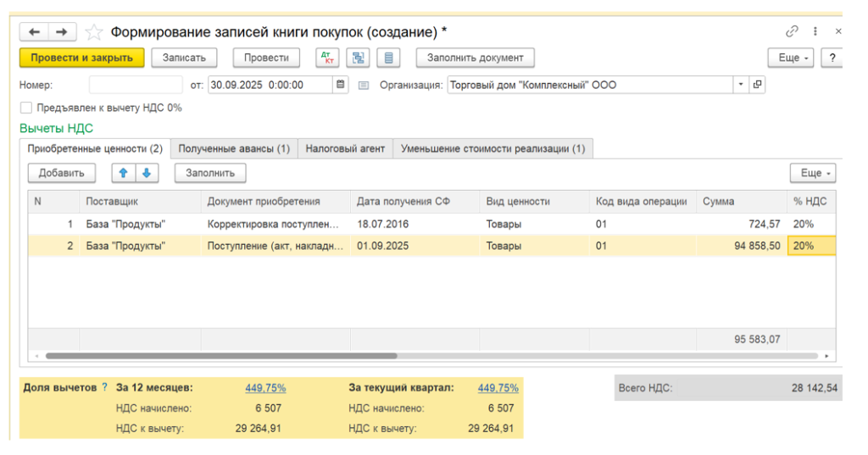Open organization record with open button
Viewport: 868px width, 455px height.
(x=757, y=85)
